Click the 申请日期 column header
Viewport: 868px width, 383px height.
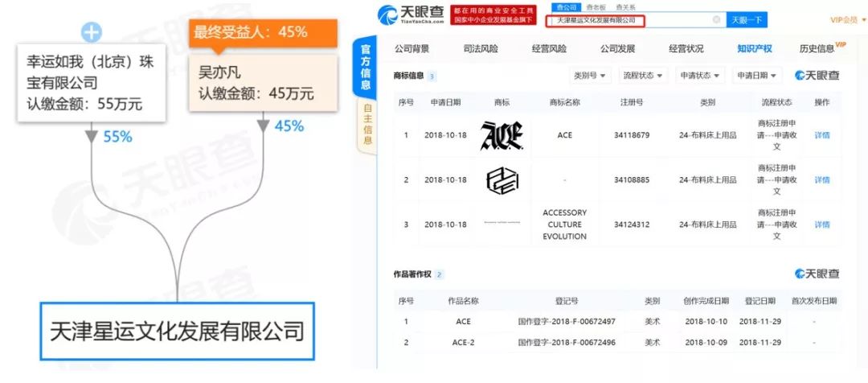click(445, 102)
